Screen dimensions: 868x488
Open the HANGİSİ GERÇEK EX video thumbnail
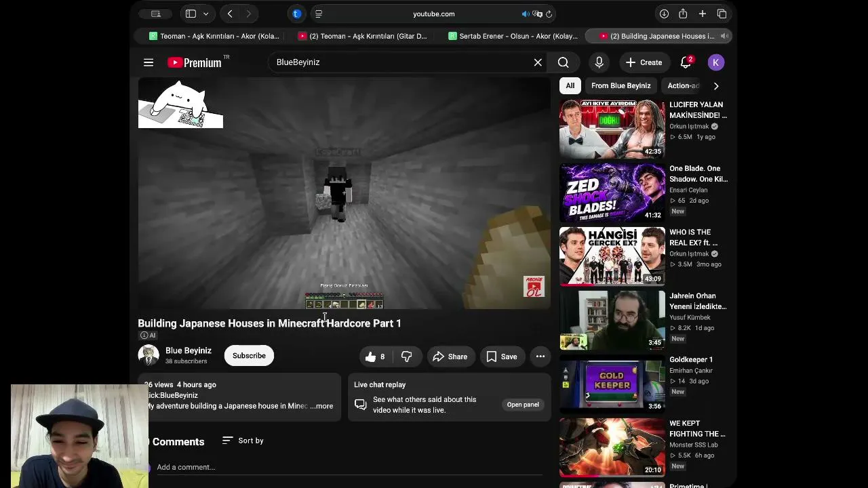point(612,256)
